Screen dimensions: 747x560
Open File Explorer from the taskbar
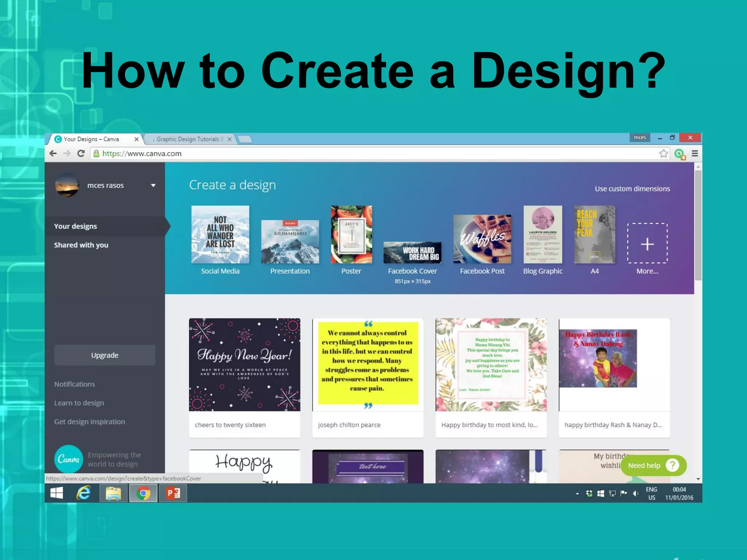click(113, 493)
